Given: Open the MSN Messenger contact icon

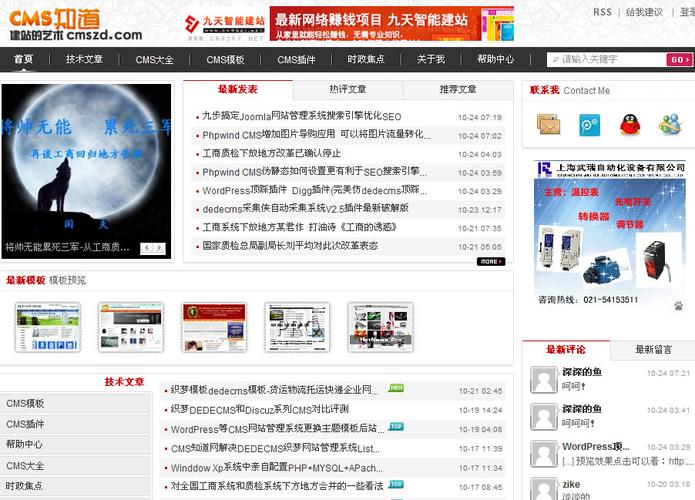Looking at the screenshot, I should 670,125.
